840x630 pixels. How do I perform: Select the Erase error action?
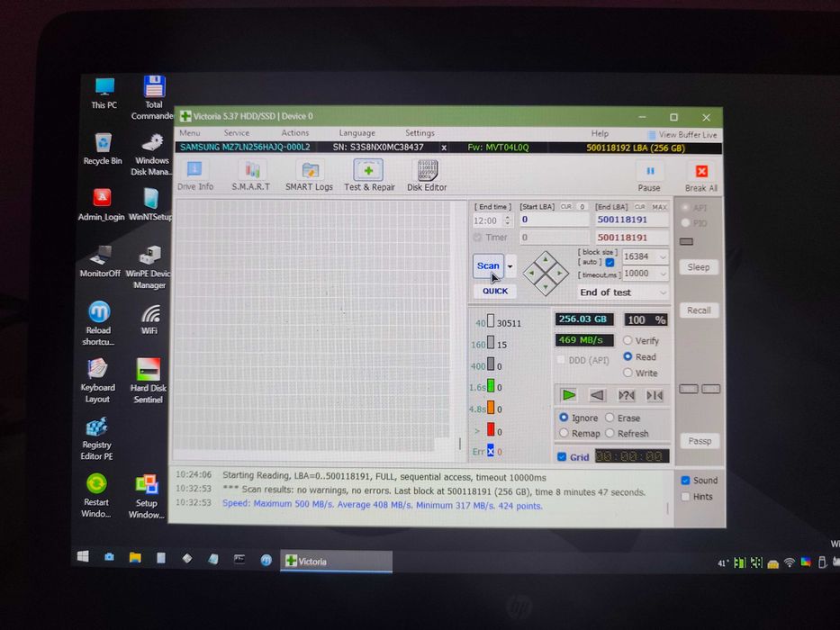point(622,418)
